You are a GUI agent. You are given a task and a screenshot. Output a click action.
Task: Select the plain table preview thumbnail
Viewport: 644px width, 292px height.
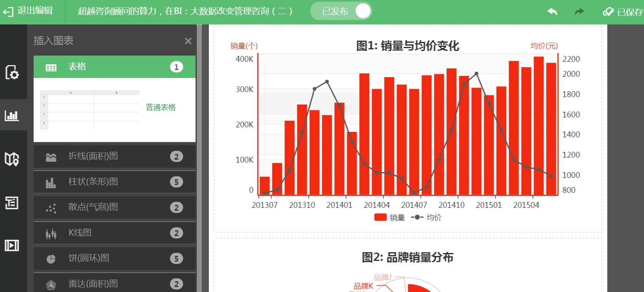coord(90,110)
